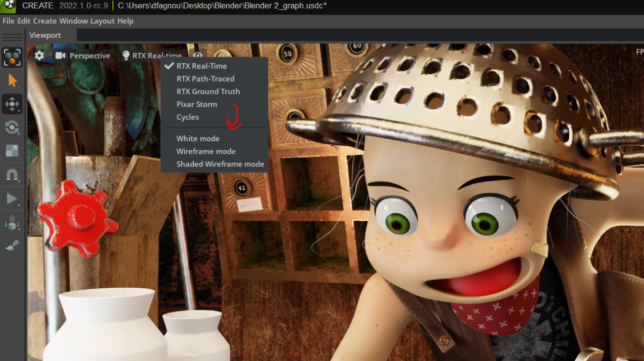644x361 pixels.
Task: Open viewport settings gear menu
Action: tap(39, 55)
